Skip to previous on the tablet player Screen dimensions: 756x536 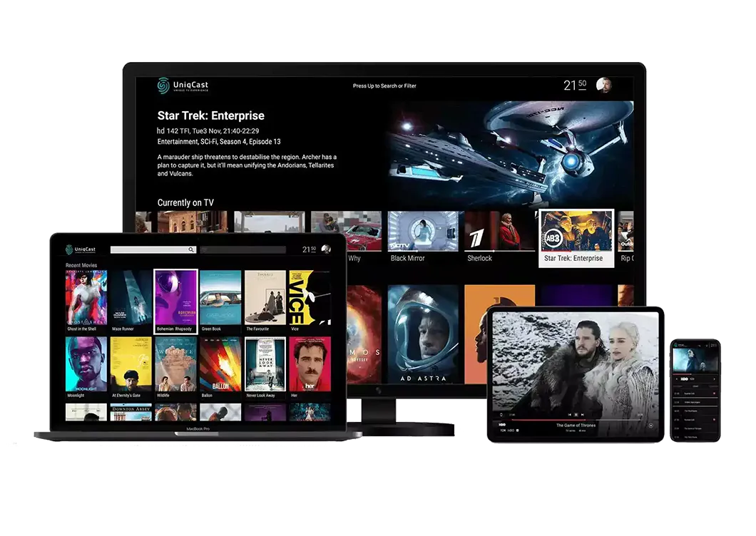(570, 415)
